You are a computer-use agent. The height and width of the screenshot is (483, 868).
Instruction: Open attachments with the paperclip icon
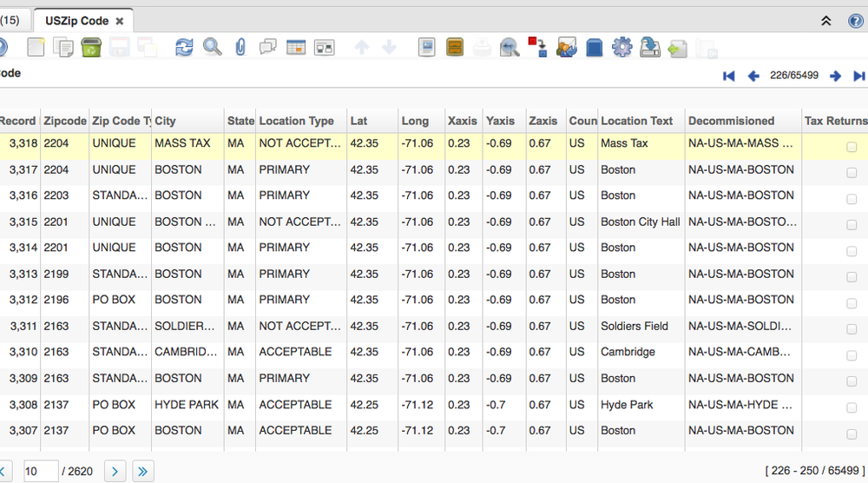pyautogui.click(x=240, y=47)
